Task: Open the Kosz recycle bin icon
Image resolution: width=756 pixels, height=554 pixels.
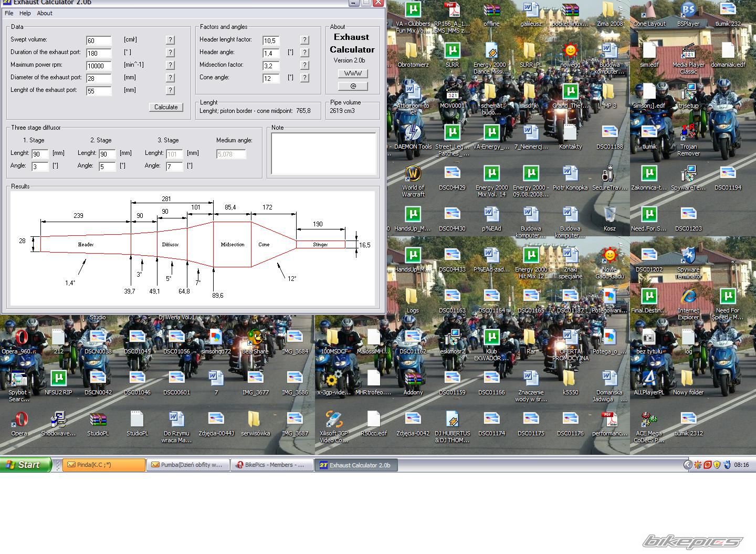Action: (610, 215)
